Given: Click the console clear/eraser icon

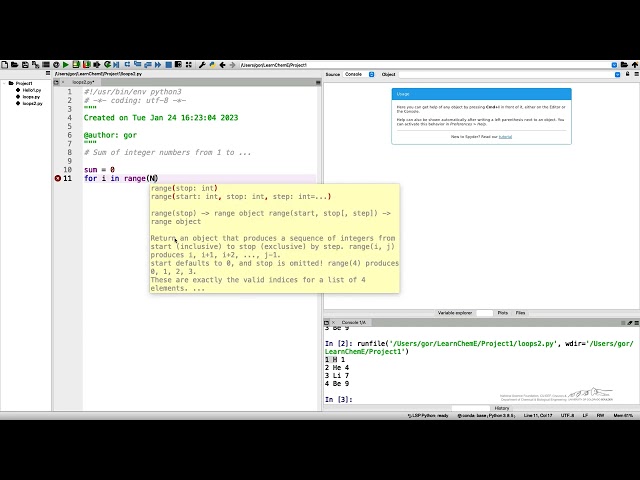Looking at the screenshot, I should click(630, 322).
